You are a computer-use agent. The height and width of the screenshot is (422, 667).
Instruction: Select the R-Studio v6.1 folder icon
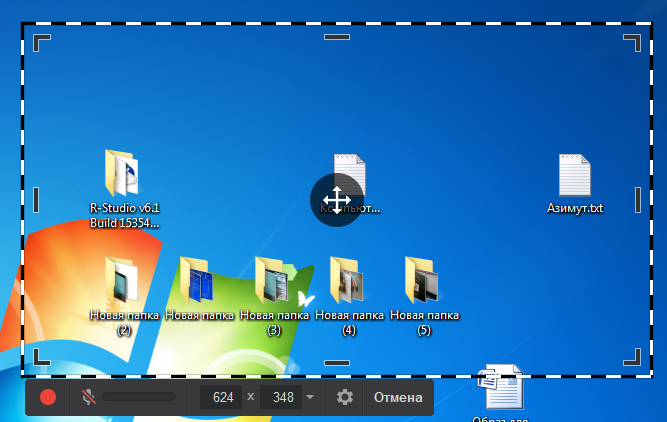pyautogui.click(x=122, y=173)
